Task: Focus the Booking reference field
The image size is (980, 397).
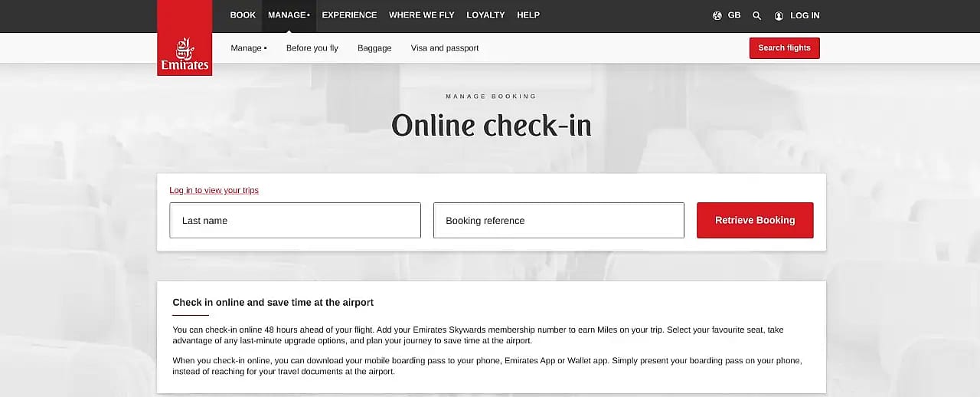Action: point(559,221)
